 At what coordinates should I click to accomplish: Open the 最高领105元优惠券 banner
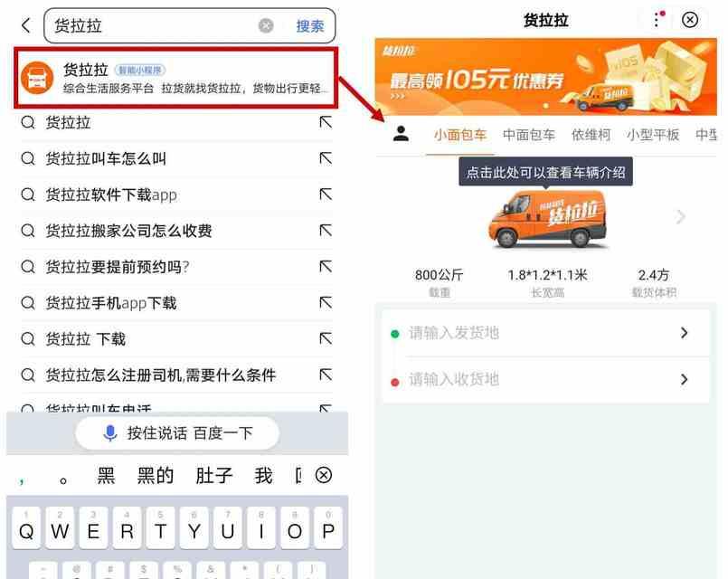pos(546,77)
